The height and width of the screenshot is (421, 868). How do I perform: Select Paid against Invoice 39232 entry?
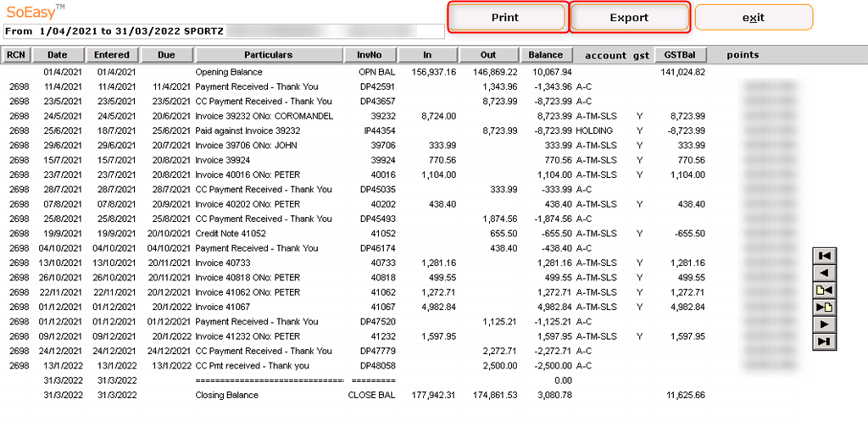(x=248, y=130)
